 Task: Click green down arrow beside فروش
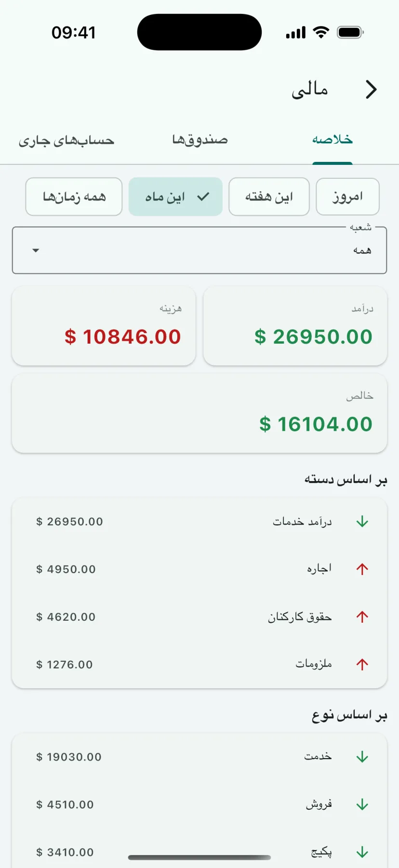pos(362,804)
